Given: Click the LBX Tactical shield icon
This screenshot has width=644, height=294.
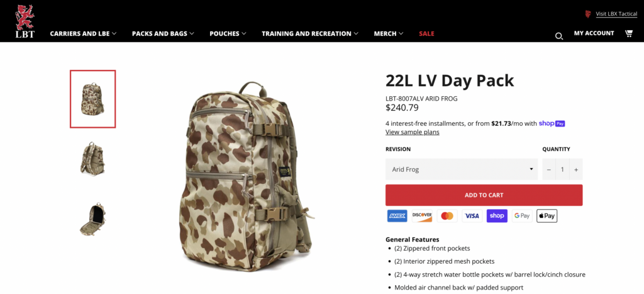Looking at the screenshot, I should click(588, 14).
